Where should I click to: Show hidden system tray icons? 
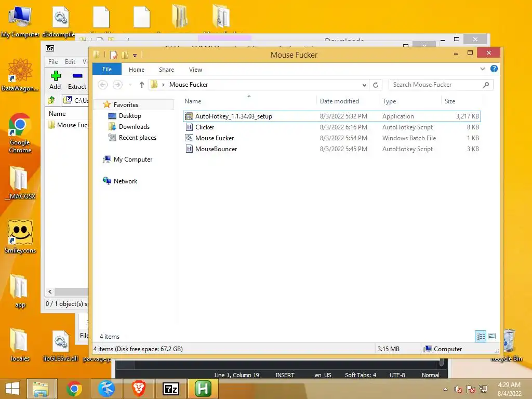pyautogui.click(x=445, y=389)
